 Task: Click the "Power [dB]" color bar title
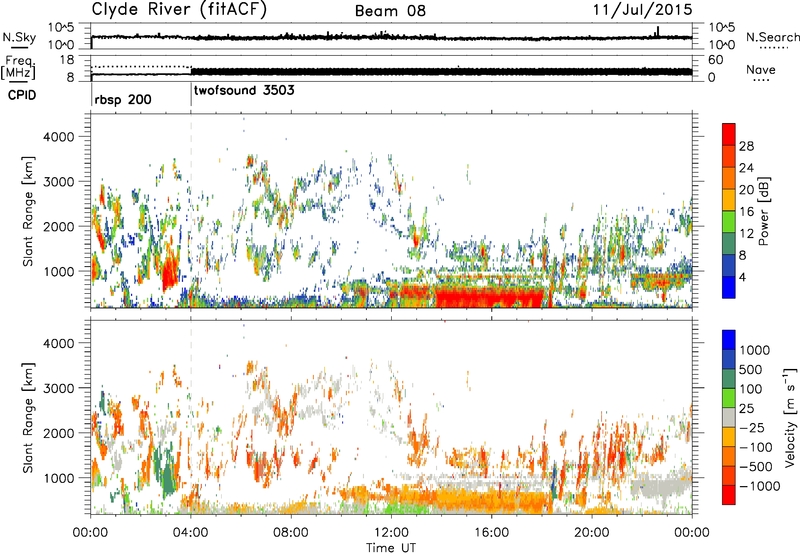[764, 211]
